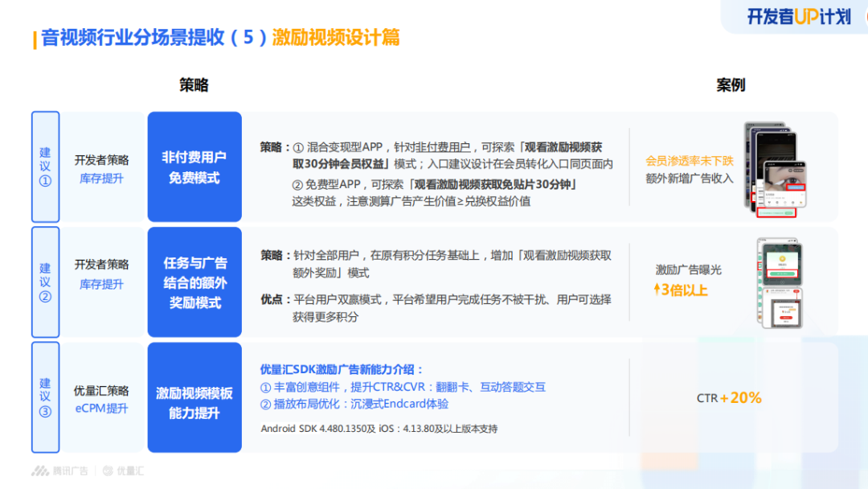The image size is (868, 489).
Task: Click the 额外新增广告收入 text
Action: (690, 179)
